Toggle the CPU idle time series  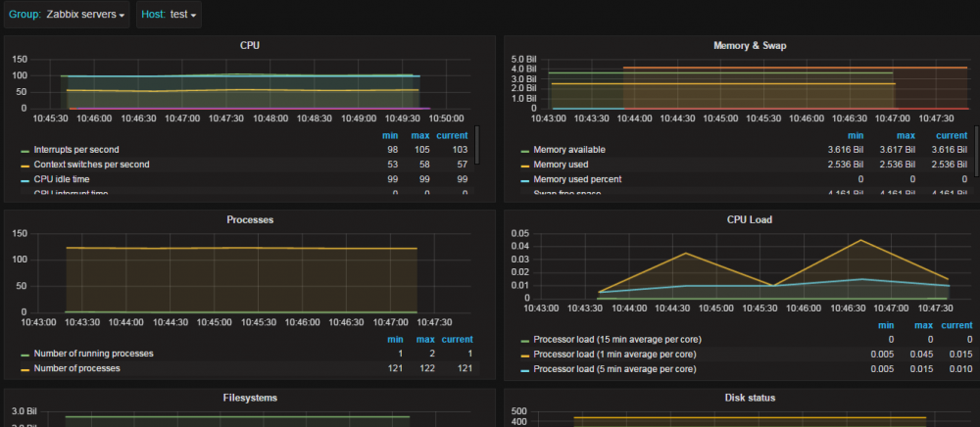[62, 179]
